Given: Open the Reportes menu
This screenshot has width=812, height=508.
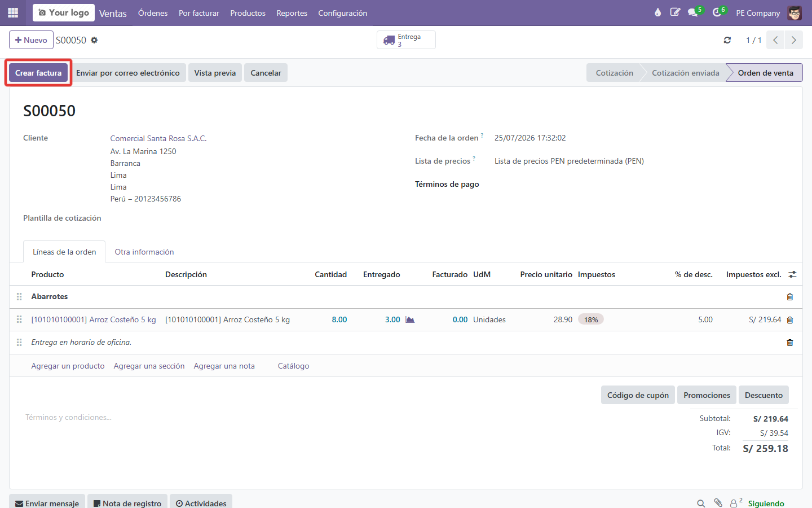Looking at the screenshot, I should pos(292,13).
